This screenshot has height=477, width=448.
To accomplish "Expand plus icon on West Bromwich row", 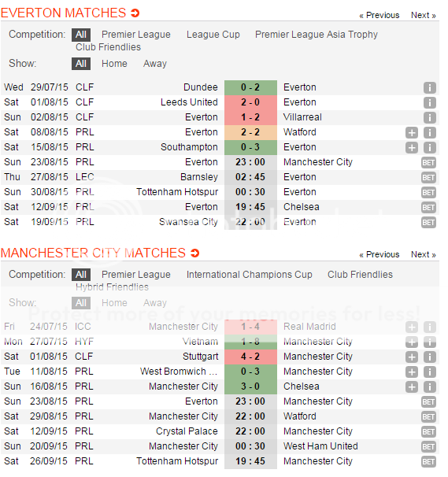I will [412, 372].
